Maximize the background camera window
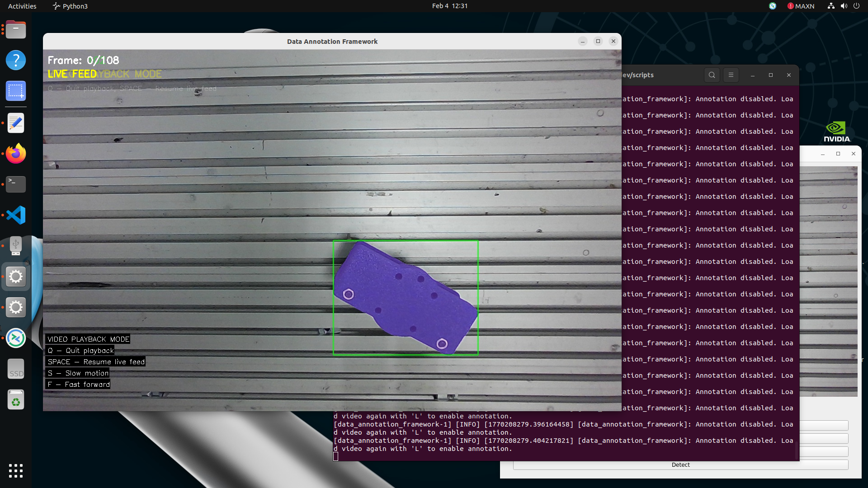 coord(838,154)
